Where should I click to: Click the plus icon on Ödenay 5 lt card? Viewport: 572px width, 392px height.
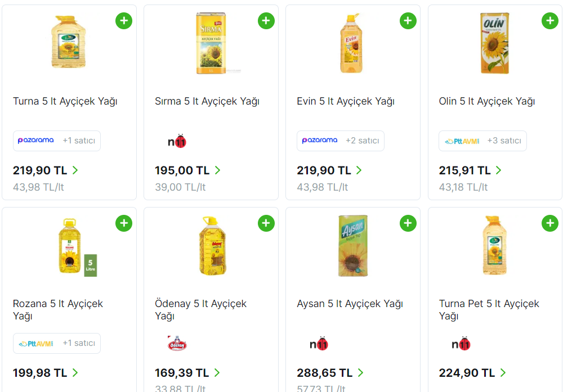click(266, 223)
